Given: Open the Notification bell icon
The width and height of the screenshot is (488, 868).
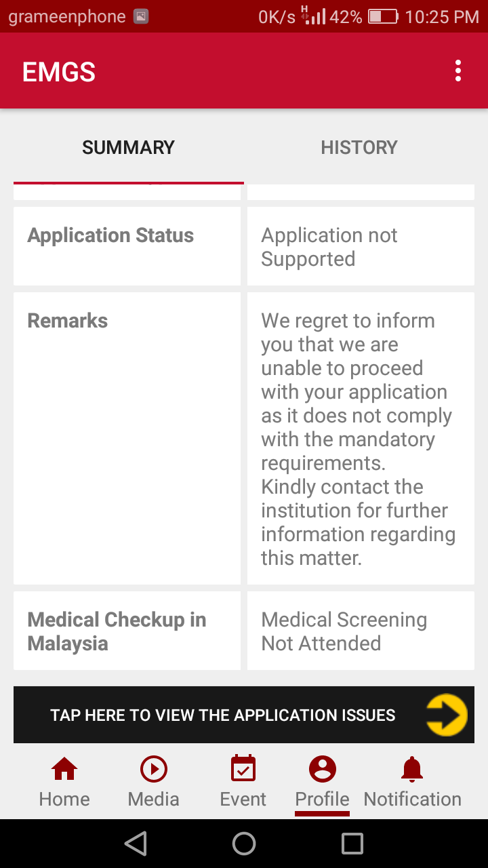Looking at the screenshot, I should 412,770.
